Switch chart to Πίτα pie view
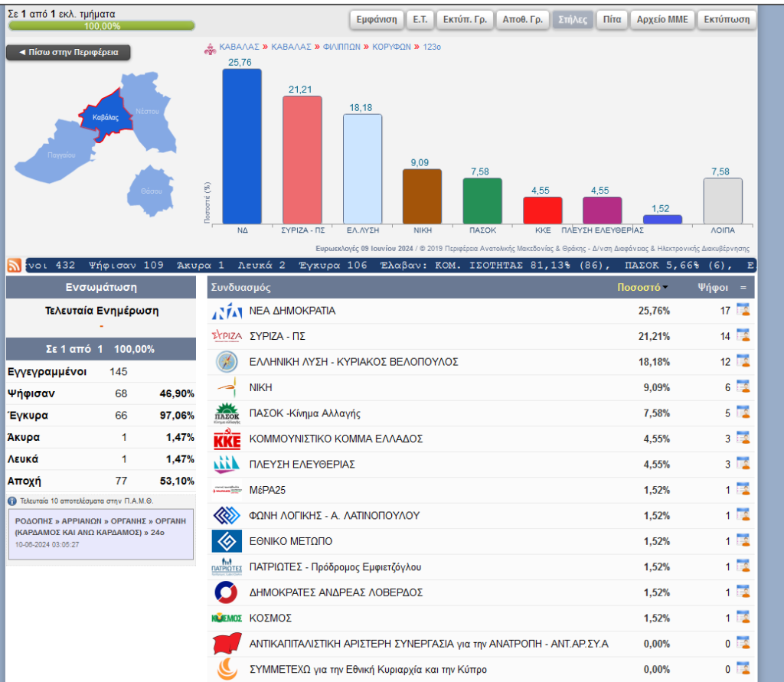Image resolution: width=784 pixels, height=682 pixels. pos(611,19)
